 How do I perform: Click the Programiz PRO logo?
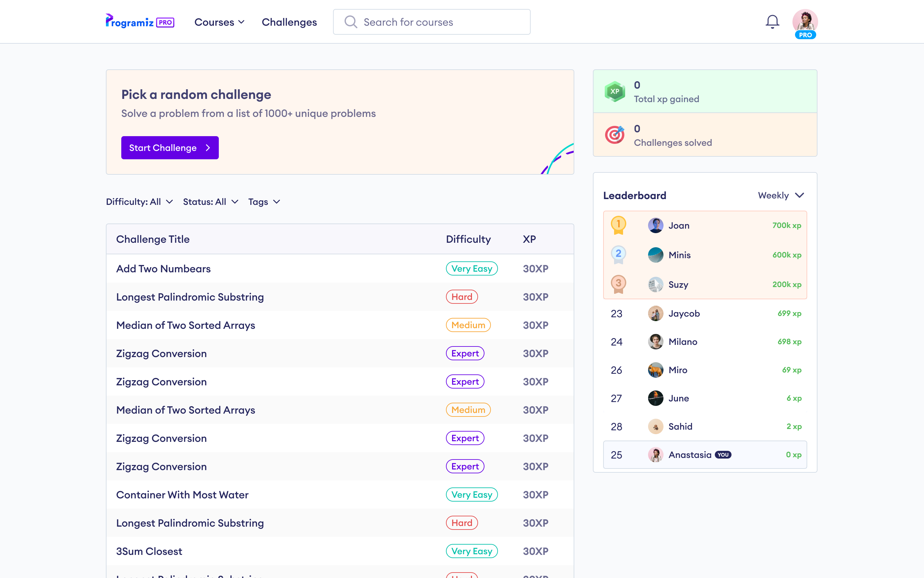[x=140, y=22]
